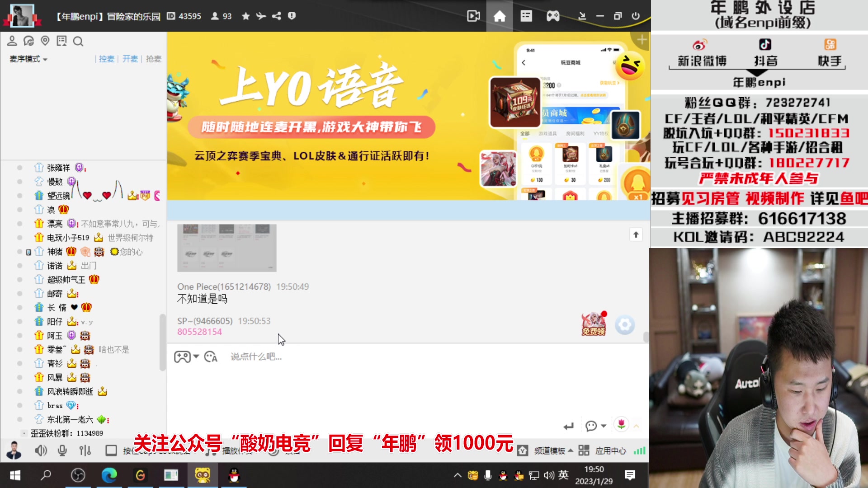868x488 pixels.
Task: Click the flower gift icon
Action: click(622, 424)
